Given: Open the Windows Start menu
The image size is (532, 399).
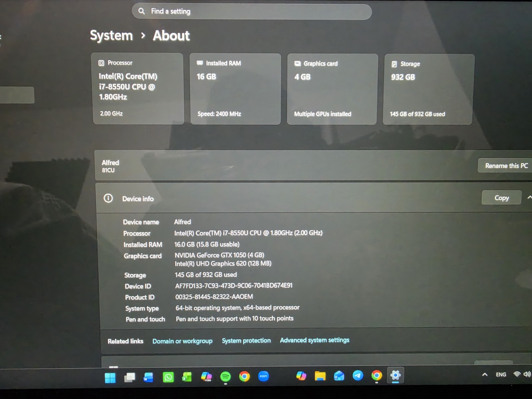Looking at the screenshot, I should tap(110, 378).
